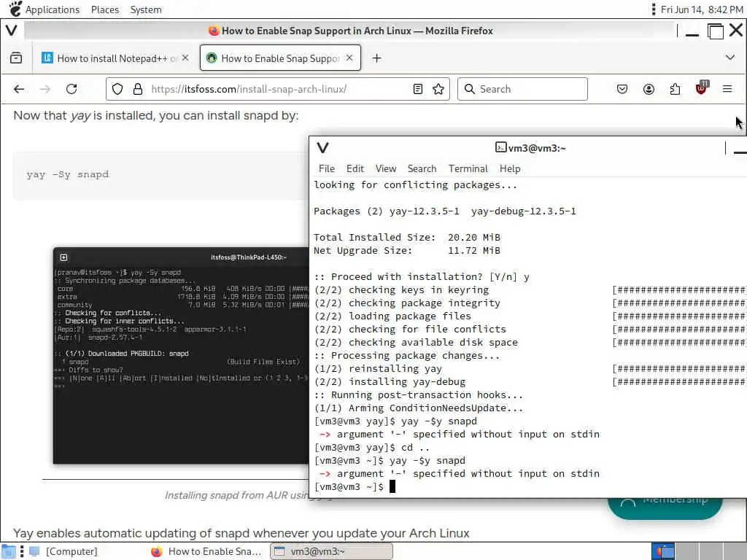This screenshot has width=747, height=560.
Task: Click the yay -Sy snapd code block
Action: click(x=160, y=175)
